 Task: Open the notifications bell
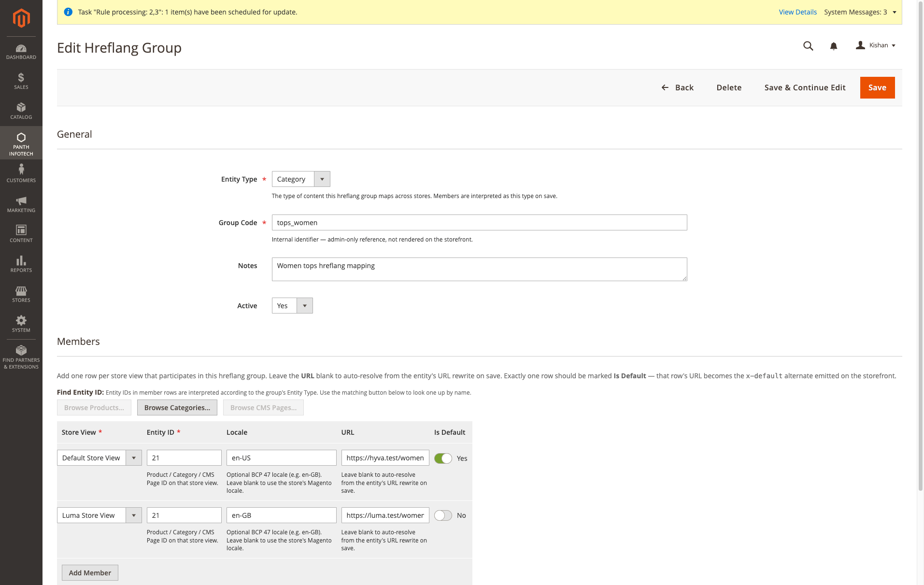(x=833, y=46)
